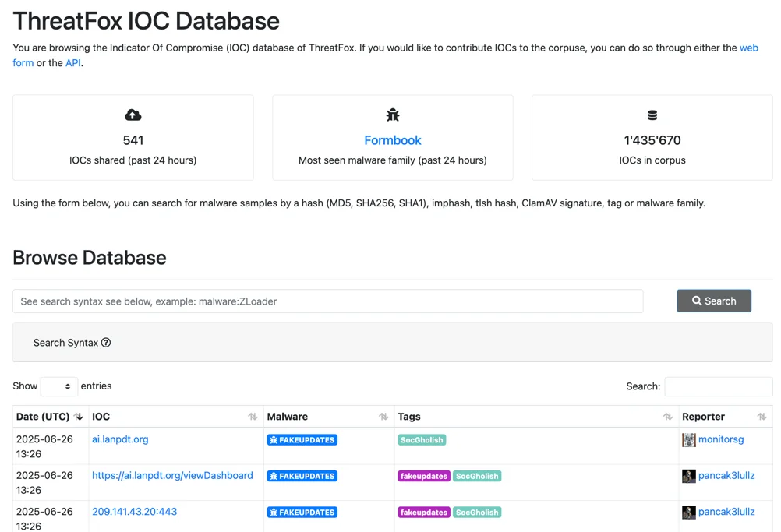Click the dark Search button
The image size is (781, 532).
[714, 301]
